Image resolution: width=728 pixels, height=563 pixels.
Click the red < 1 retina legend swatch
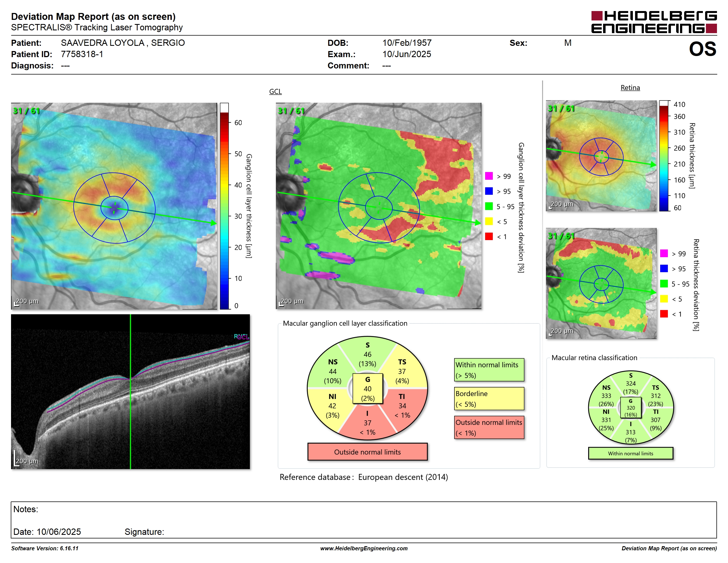coord(664,314)
